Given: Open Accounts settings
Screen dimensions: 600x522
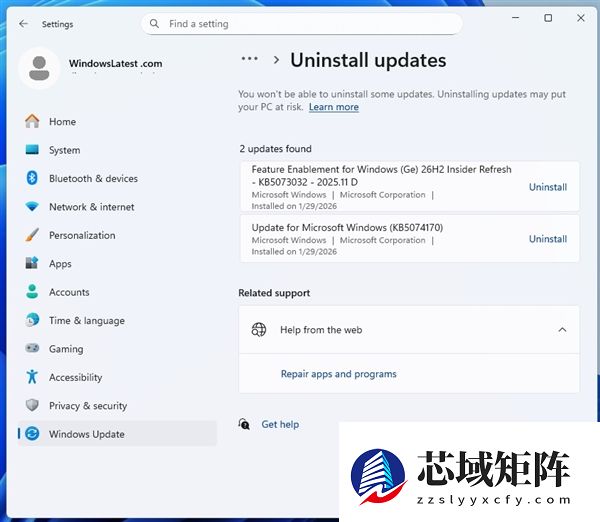Looking at the screenshot, I should 117,292.
